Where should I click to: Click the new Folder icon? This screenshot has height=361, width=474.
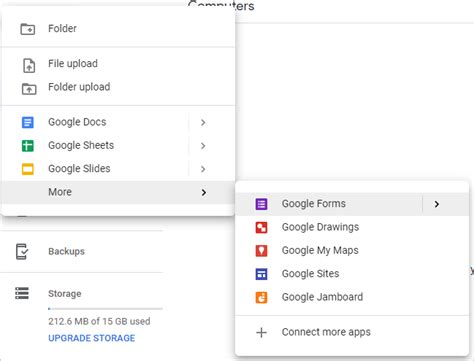[28, 29]
